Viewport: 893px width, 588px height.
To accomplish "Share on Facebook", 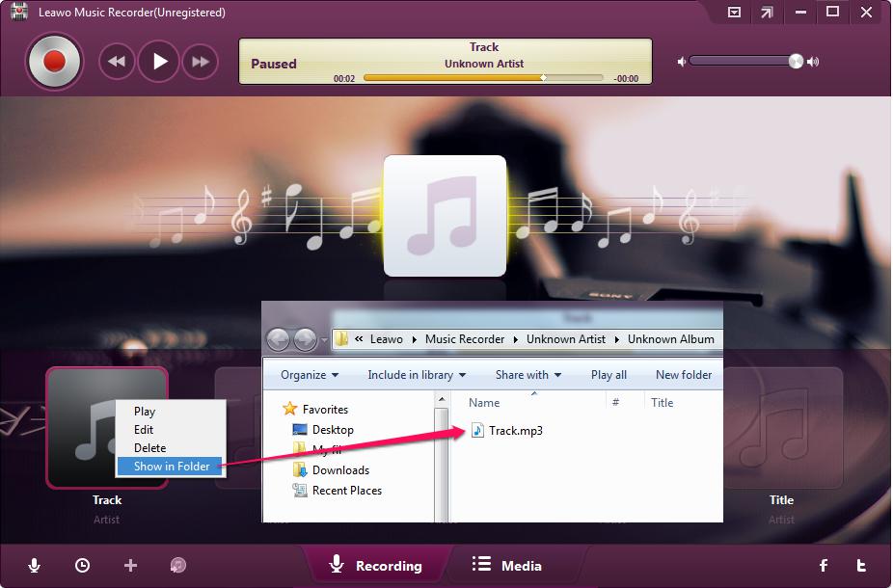I will coord(824,565).
